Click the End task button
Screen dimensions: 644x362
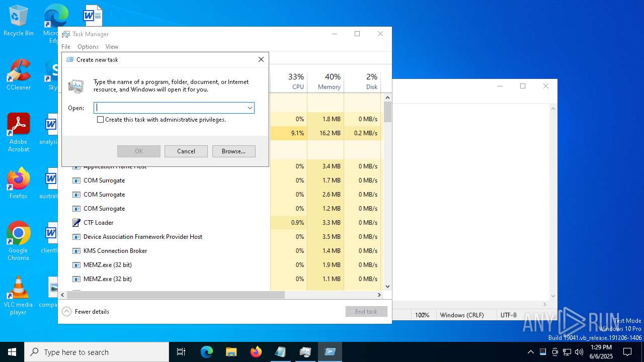pyautogui.click(x=366, y=312)
